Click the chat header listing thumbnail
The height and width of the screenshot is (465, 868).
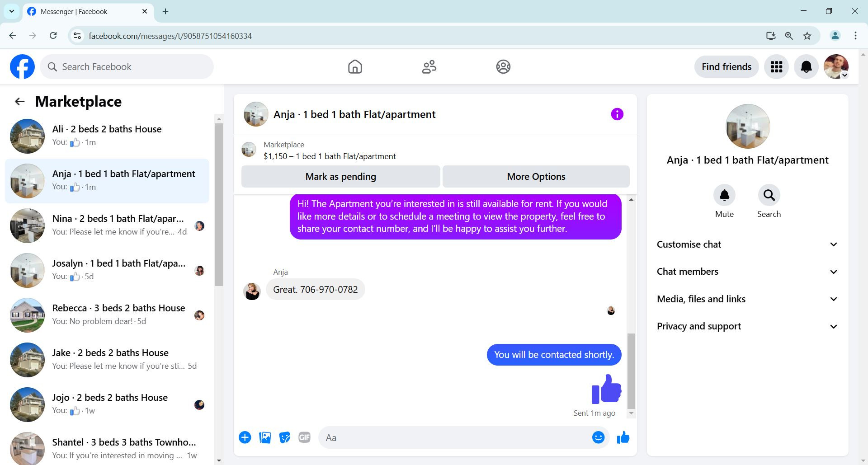[x=256, y=114]
